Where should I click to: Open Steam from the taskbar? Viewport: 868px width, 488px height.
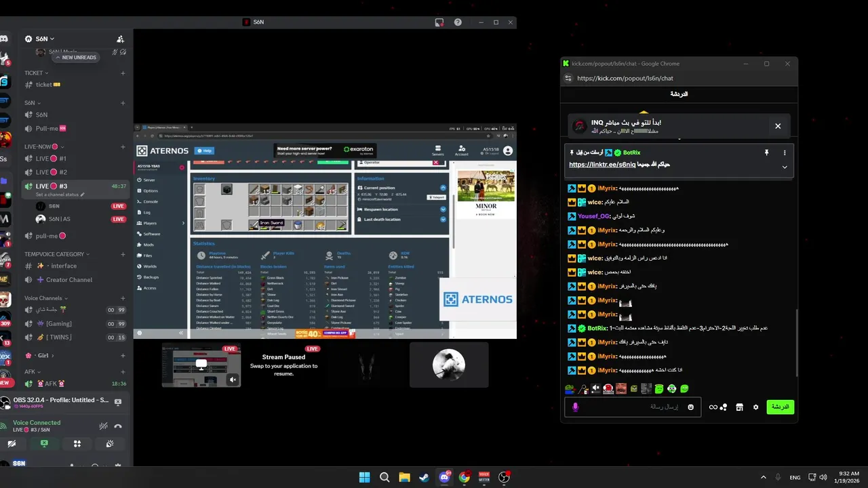(424, 477)
